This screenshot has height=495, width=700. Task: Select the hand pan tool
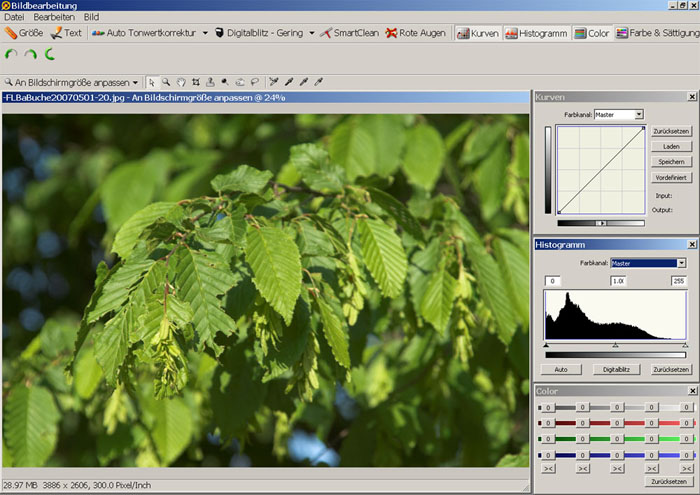click(181, 82)
